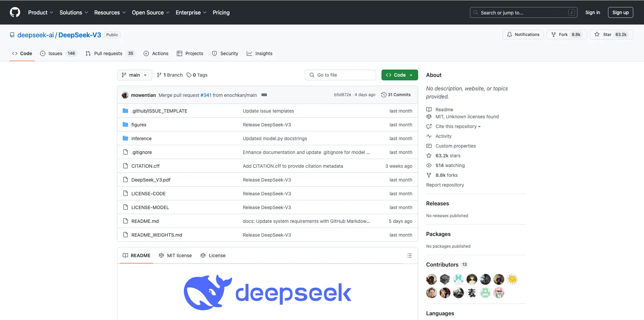Click the yellow sun contributor avatar

[512, 279]
